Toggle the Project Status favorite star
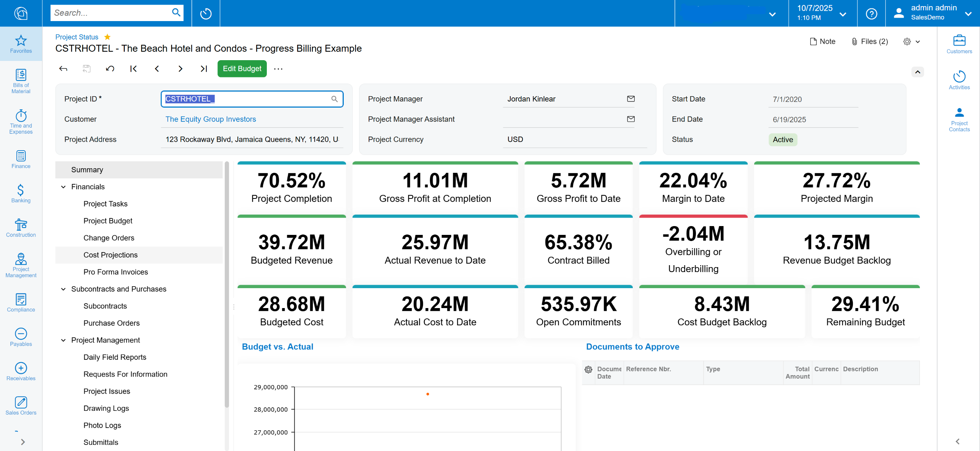Image resolution: width=980 pixels, height=451 pixels. [x=108, y=37]
